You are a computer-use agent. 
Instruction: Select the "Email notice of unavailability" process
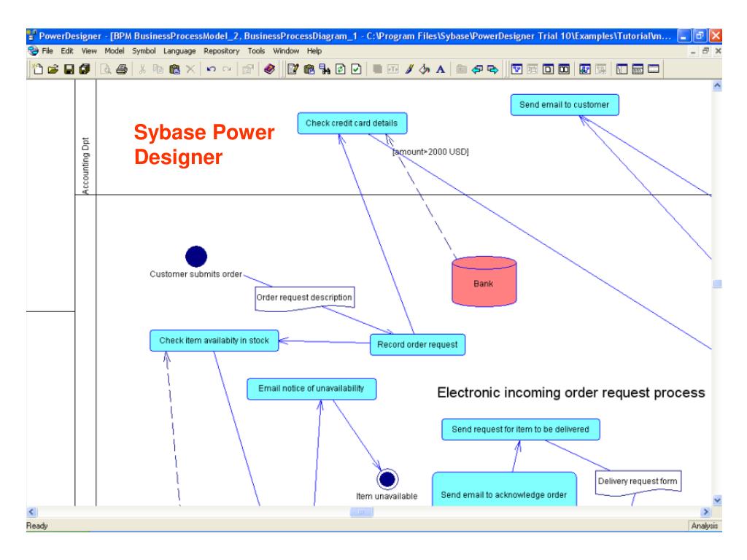311,389
